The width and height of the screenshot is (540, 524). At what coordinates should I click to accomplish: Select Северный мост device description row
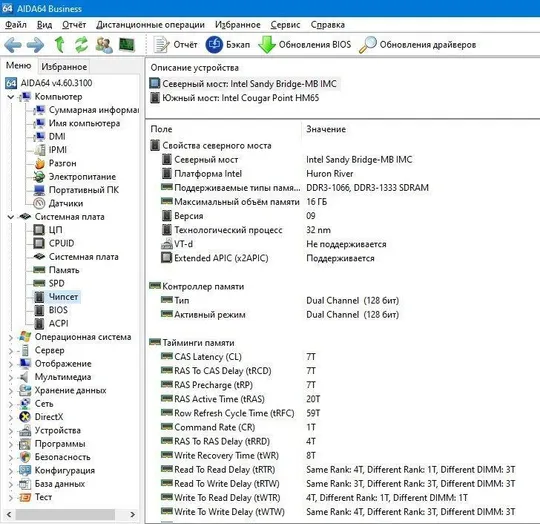click(x=244, y=84)
